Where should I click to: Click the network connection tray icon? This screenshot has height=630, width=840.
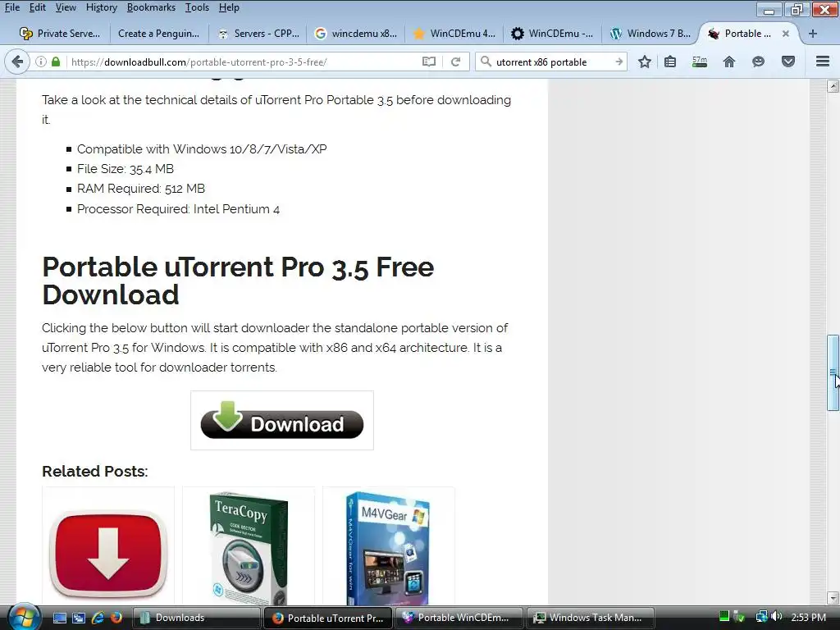(x=761, y=617)
